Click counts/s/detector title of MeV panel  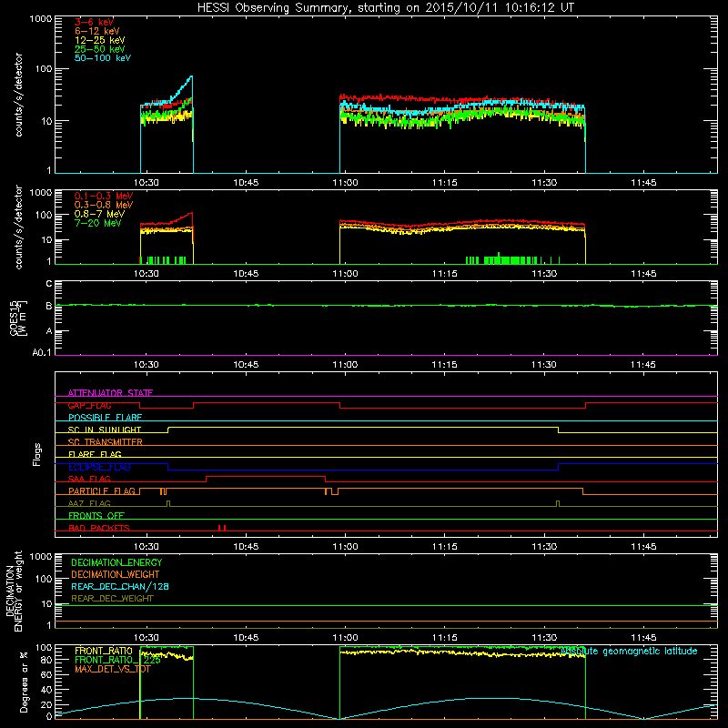pyautogui.click(x=18, y=227)
